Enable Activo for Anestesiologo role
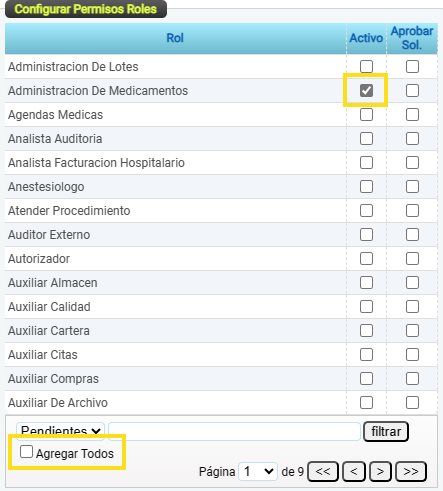Viewport: 443px width, 491px height. 366,186
